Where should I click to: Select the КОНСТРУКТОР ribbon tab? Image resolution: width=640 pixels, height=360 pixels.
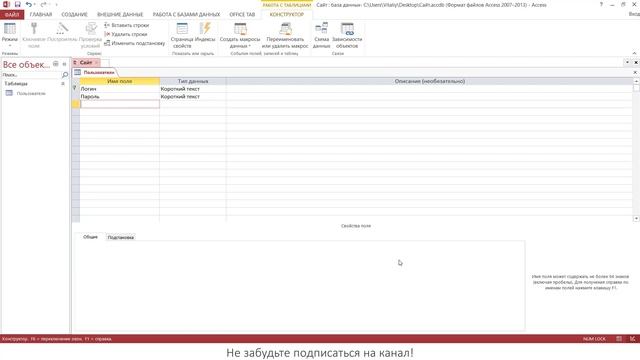click(287, 14)
